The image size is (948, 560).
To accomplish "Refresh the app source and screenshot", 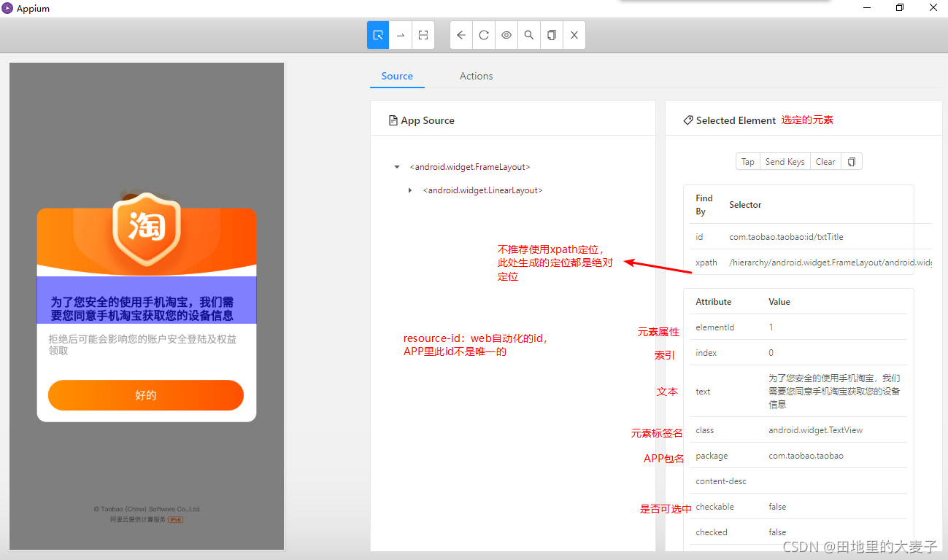I will point(484,35).
